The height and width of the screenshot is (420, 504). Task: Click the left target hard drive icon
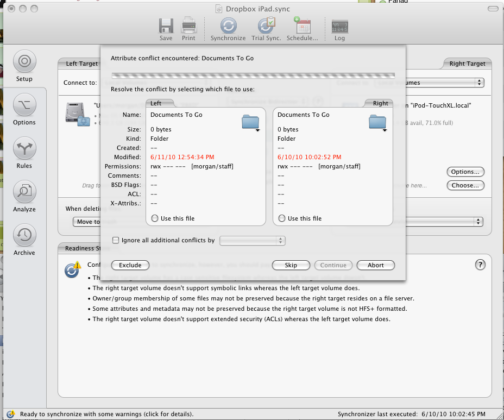pyautogui.click(x=78, y=114)
